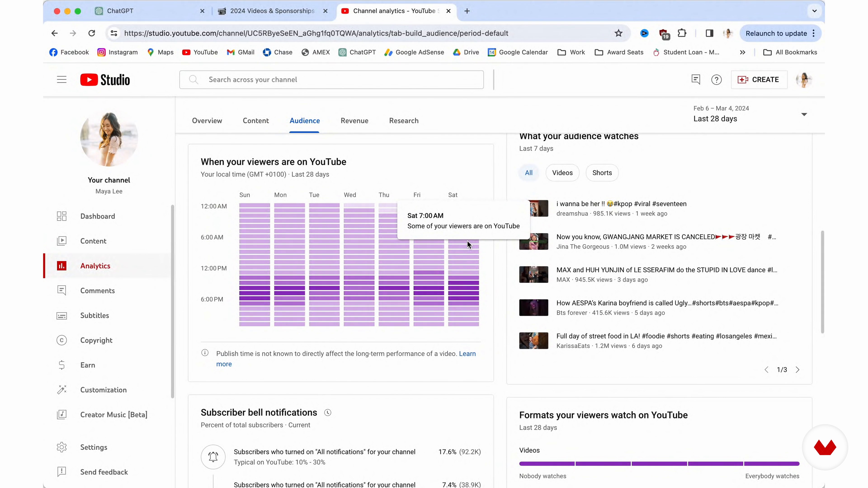Viewport: 868px width, 488px height.
Task: Open the Facebook bookmark
Action: (69, 52)
